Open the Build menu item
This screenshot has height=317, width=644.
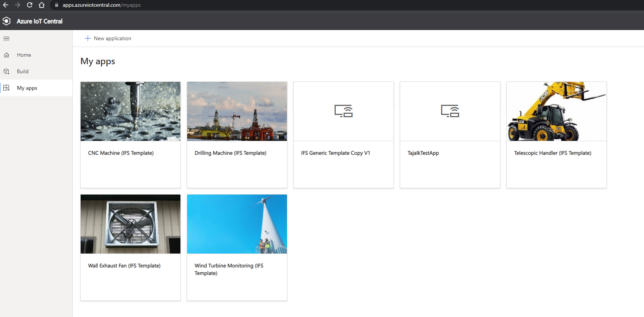23,71
